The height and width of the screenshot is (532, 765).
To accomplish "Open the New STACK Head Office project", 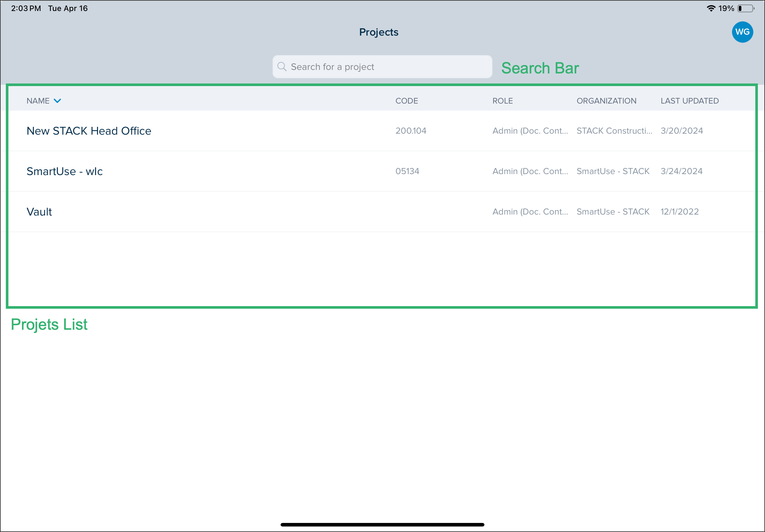I will (89, 131).
